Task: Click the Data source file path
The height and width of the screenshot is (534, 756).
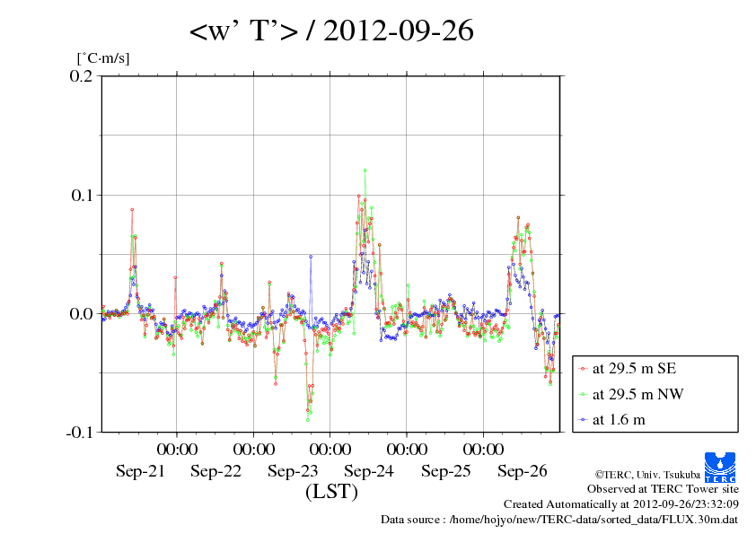Action: coord(559,520)
